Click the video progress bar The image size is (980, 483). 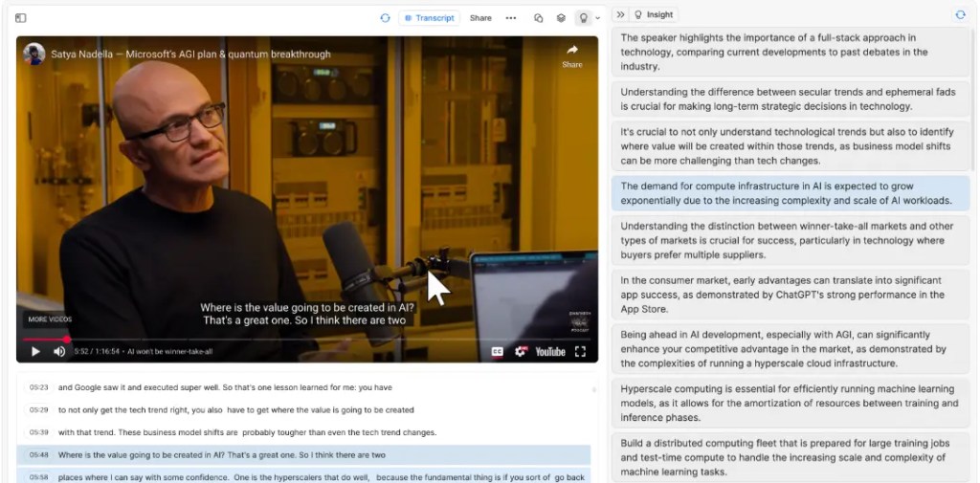tap(287, 339)
